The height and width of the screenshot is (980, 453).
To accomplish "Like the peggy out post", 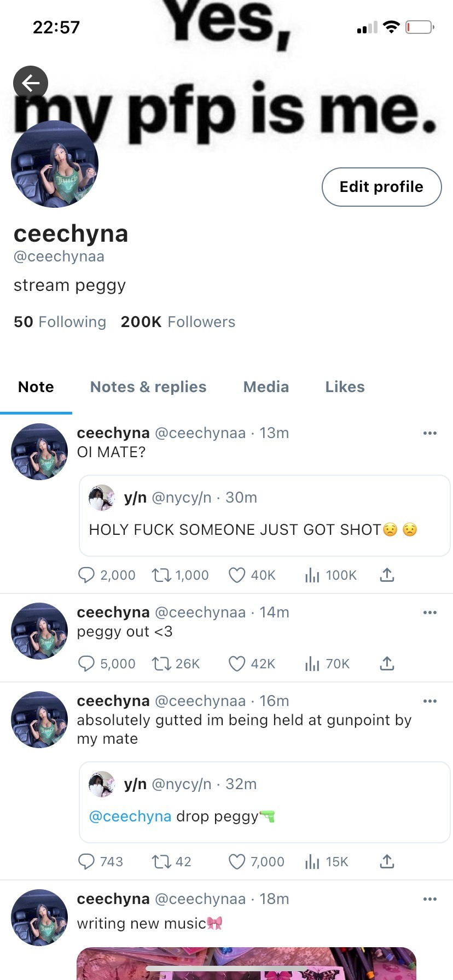I will (236, 663).
